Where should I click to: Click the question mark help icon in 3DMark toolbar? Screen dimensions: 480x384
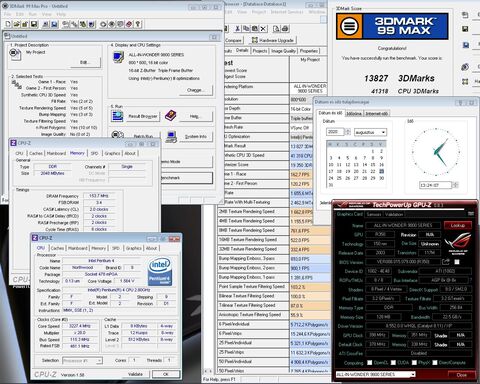pyautogui.click(x=138, y=24)
